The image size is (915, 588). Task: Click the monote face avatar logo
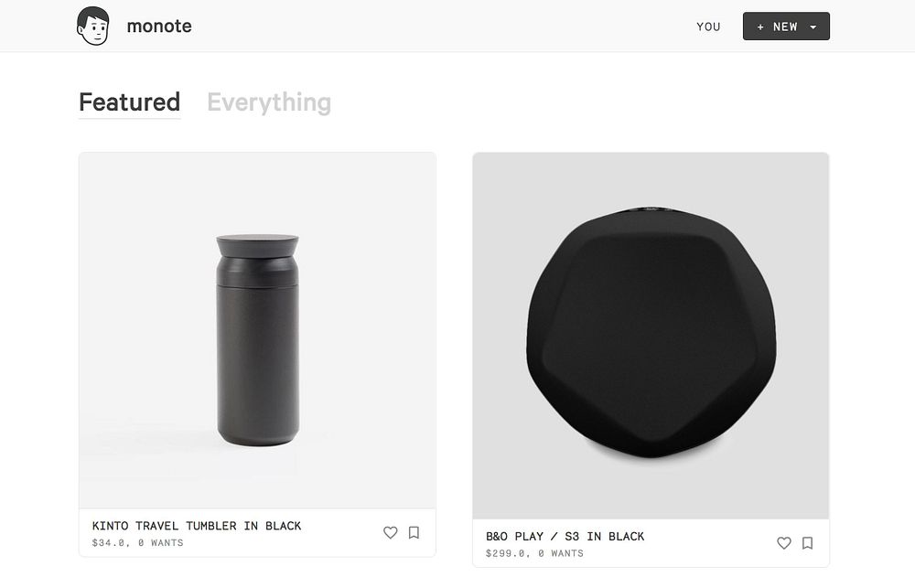pos(93,26)
